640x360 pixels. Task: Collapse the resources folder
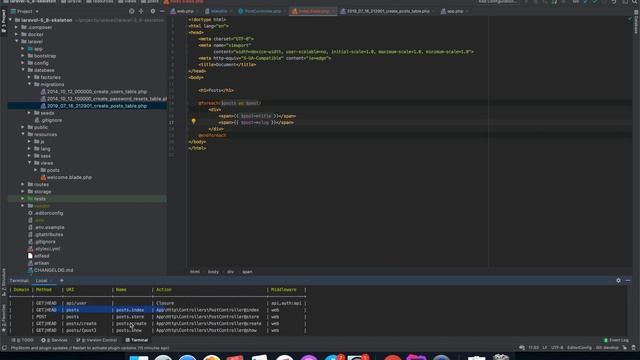click(23, 134)
